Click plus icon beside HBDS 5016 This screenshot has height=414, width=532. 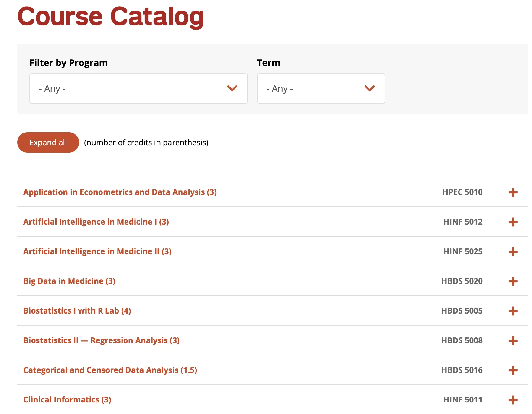point(513,370)
